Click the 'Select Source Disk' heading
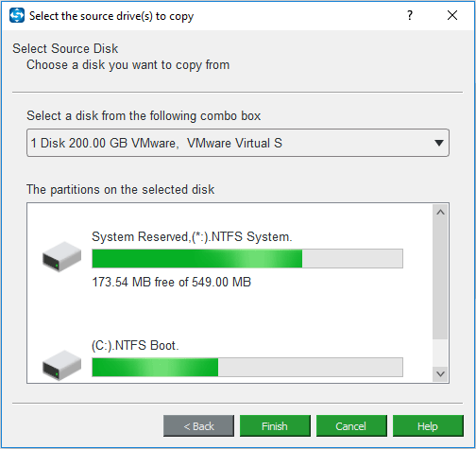Screen dimensions: 476x449 (x=65, y=48)
